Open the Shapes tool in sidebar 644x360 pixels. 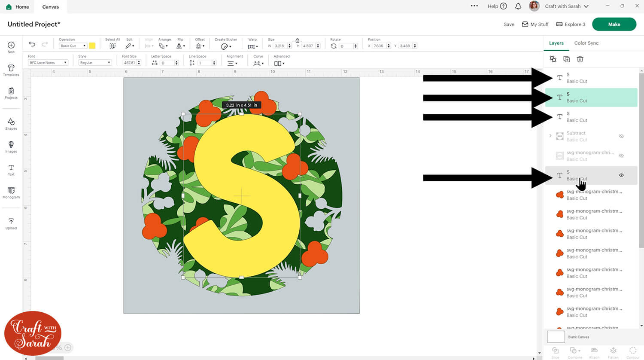click(11, 124)
